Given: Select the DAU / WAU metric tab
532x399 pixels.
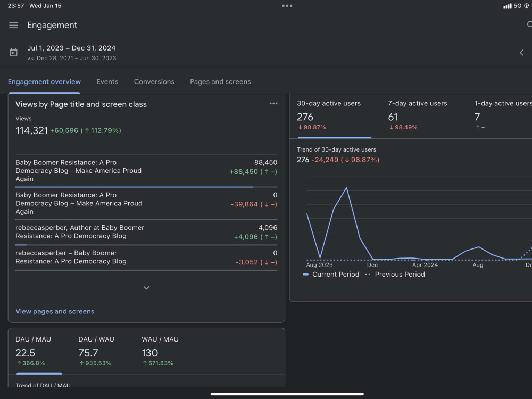Looking at the screenshot, I should pyautogui.click(x=96, y=351).
